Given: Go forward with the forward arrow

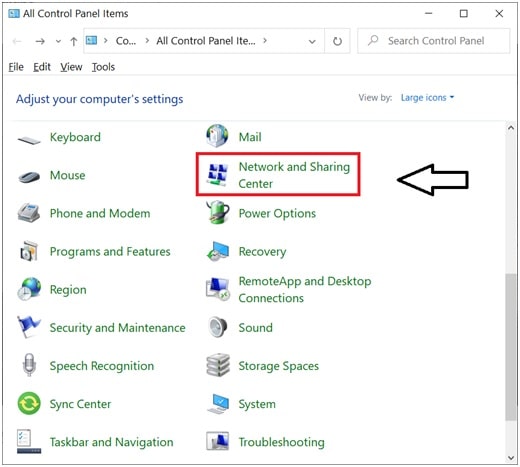Looking at the screenshot, I should click(40, 41).
